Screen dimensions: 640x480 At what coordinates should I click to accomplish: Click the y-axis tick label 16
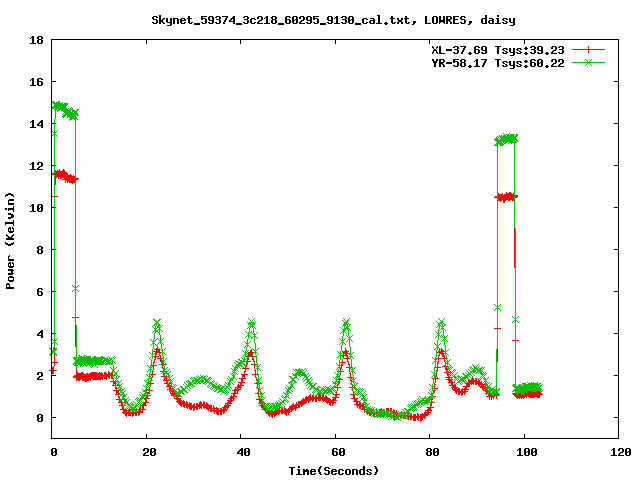pyautogui.click(x=37, y=82)
